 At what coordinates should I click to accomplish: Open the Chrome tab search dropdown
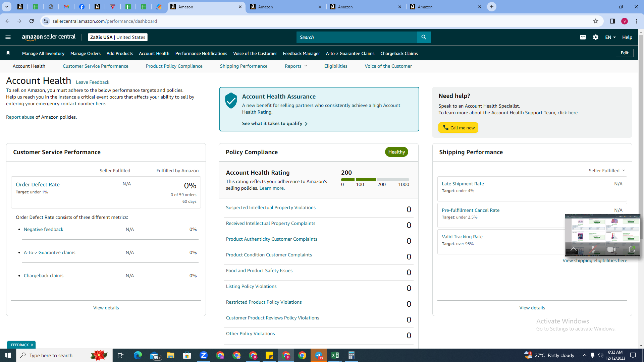[7, 7]
